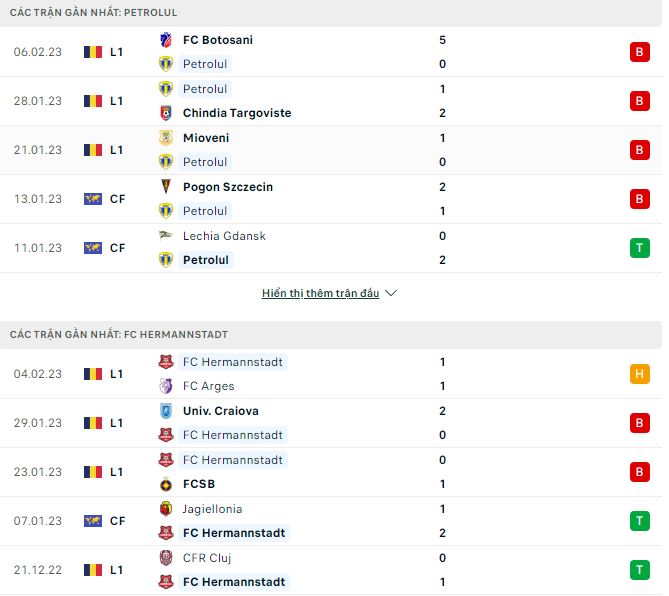Click the Chindia Targoviste team crest
This screenshot has width=669, height=596.
(166, 113)
